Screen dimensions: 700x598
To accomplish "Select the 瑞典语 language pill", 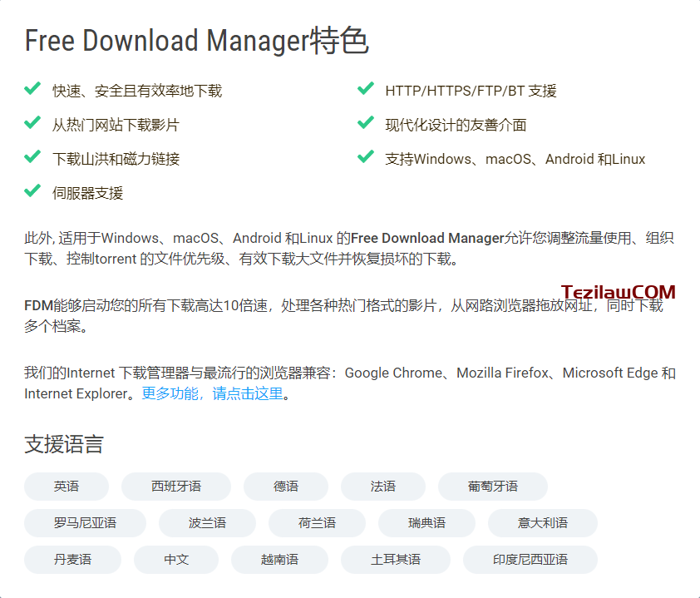I will (426, 523).
